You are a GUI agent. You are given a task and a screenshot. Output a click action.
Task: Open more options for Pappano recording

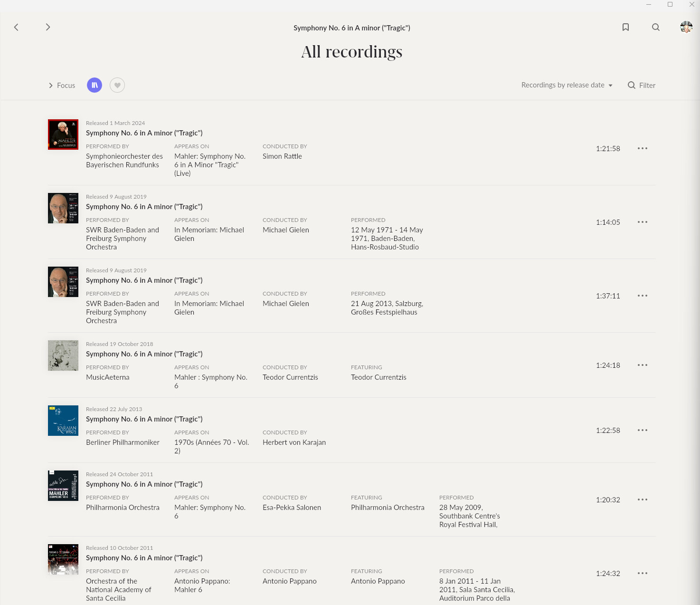pos(643,573)
